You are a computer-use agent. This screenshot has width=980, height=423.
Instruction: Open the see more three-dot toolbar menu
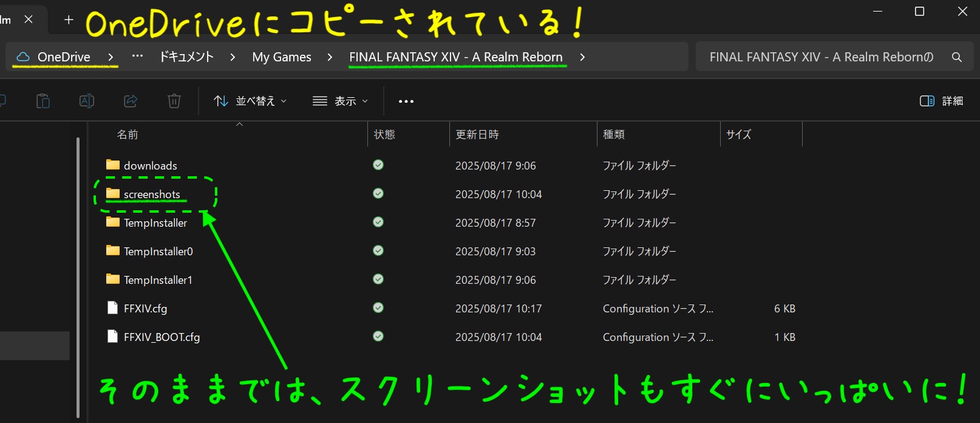[406, 101]
